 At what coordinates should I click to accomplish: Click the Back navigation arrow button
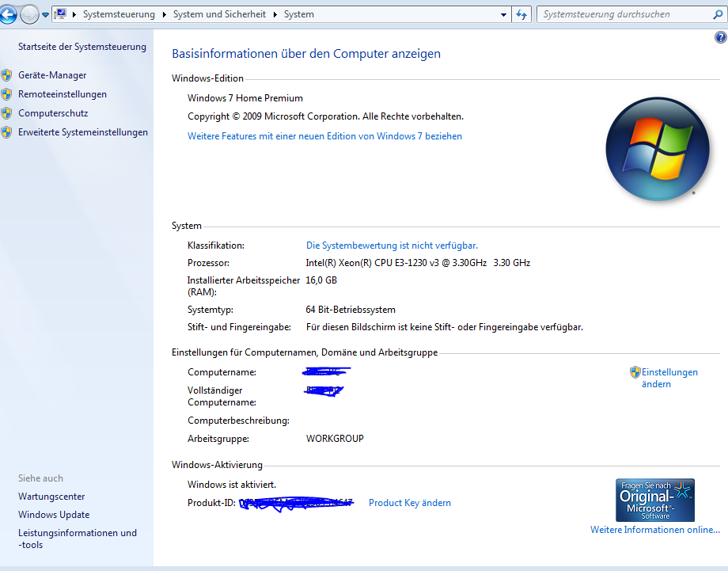pyautogui.click(x=7, y=14)
